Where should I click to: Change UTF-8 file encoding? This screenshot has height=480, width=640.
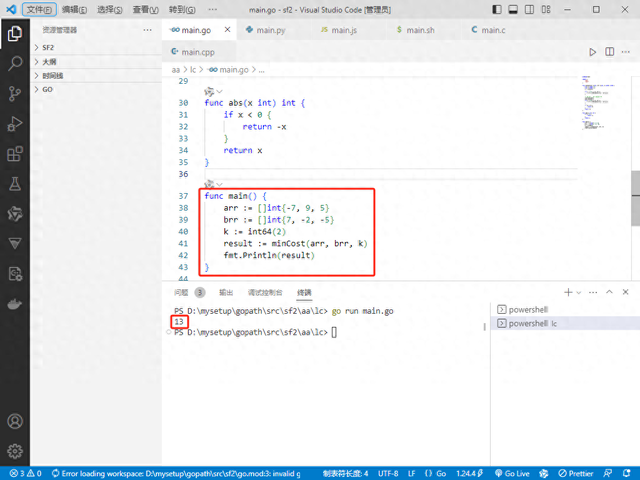click(x=388, y=473)
